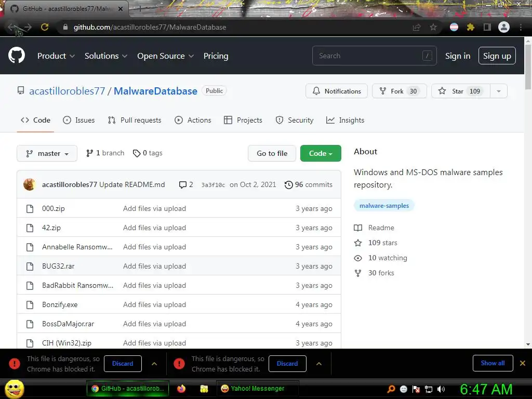View the site lock icon info

(65, 27)
